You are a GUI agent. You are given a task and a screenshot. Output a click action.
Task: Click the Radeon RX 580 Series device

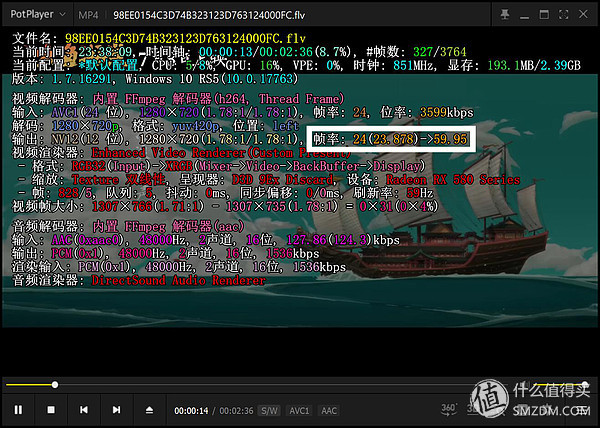(x=453, y=179)
